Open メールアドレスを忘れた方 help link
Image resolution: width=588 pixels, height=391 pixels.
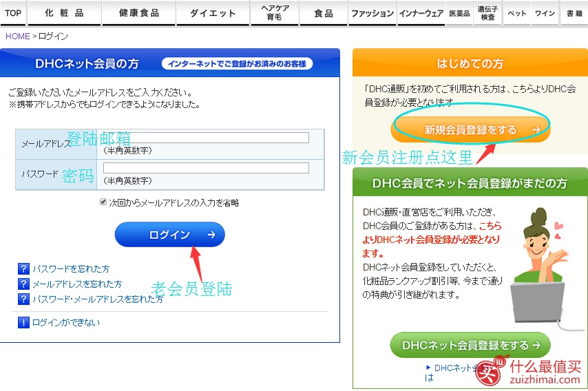(77, 284)
